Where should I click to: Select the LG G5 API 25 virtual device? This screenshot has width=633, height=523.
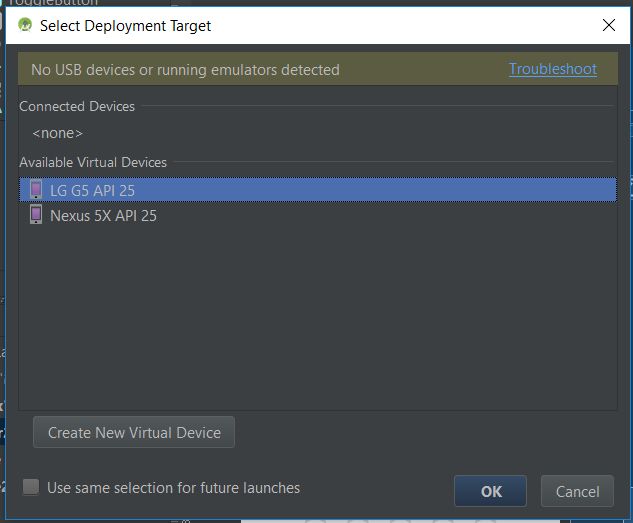[x=318, y=190]
